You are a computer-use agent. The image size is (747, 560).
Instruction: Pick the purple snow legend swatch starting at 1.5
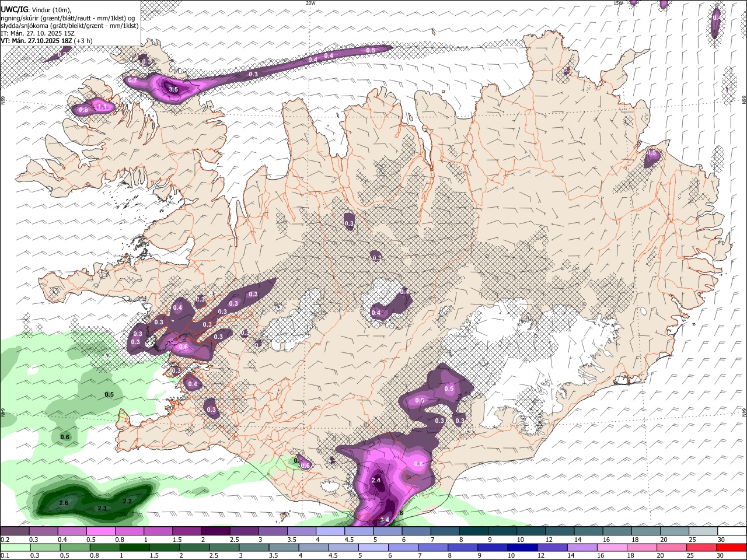pyautogui.click(x=186, y=531)
